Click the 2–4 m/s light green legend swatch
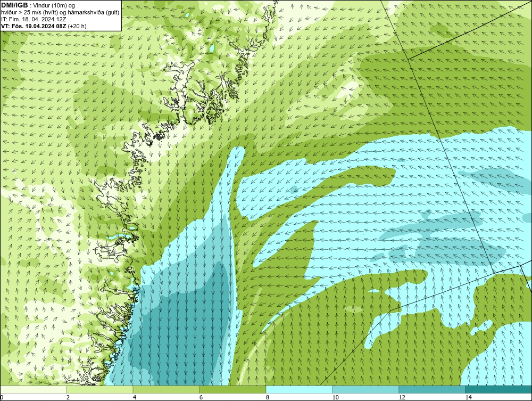532x401 pixels. [x=100, y=389]
